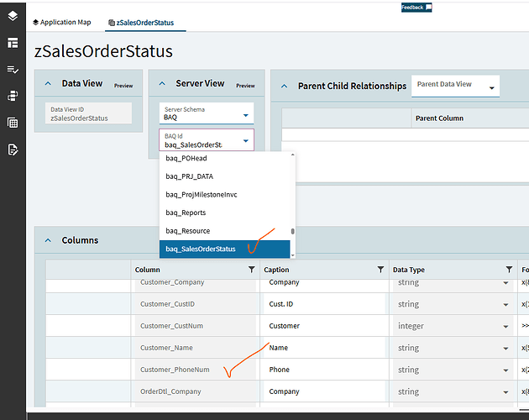Image resolution: width=529 pixels, height=420 pixels.
Task: Choose baq_PRJ_DATA in the dropdown list
Action: click(x=189, y=176)
